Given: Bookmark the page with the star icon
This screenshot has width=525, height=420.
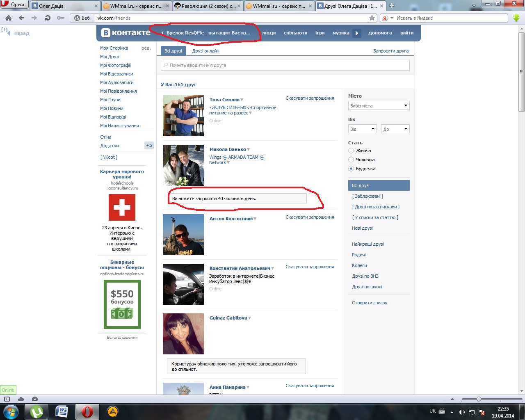Looking at the screenshot, I should [x=372, y=18].
